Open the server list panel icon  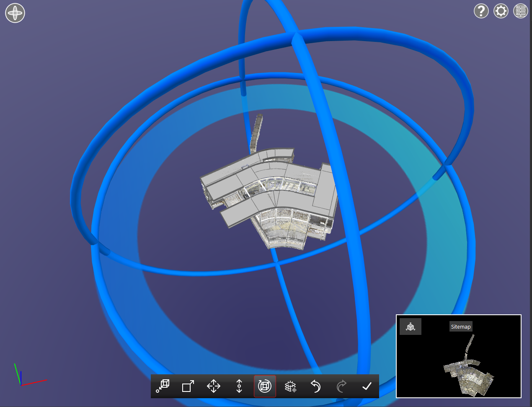coord(520,11)
